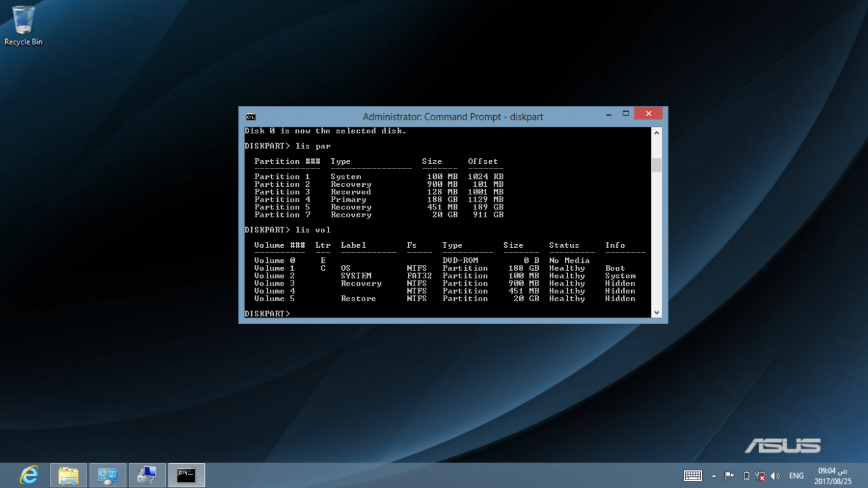Open the touch keyboard from the taskbar
Image resolution: width=868 pixels, height=488 pixels.
coord(692,476)
